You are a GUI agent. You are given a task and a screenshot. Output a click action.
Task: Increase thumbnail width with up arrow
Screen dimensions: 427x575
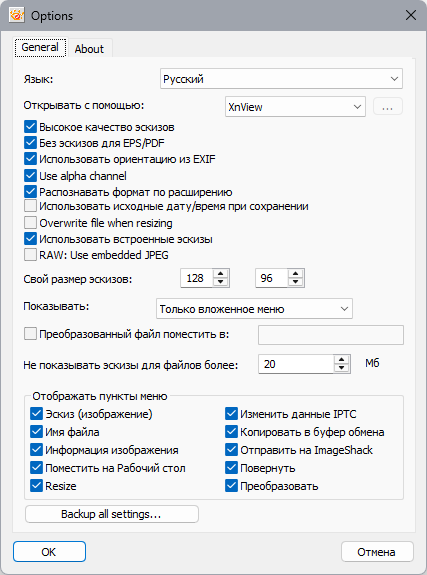(x=220, y=274)
